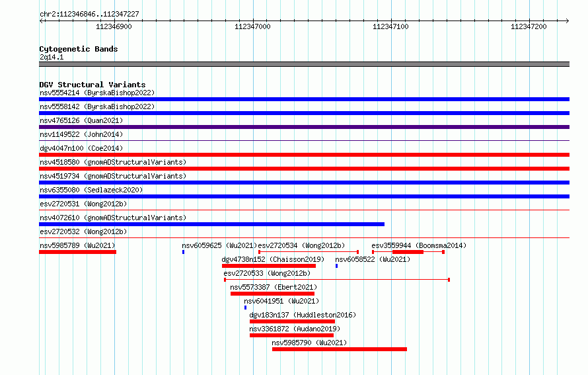Select the blue bar of nsv5558142
The height and width of the screenshot is (375, 588).
pyautogui.click(x=304, y=113)
